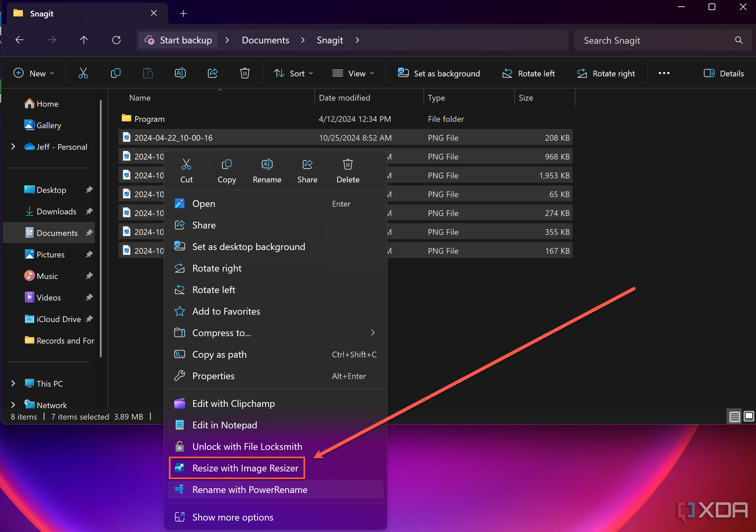Click the Cut icon in the toolbar
This screenshot has width=756, height=532.
(83, 73)
